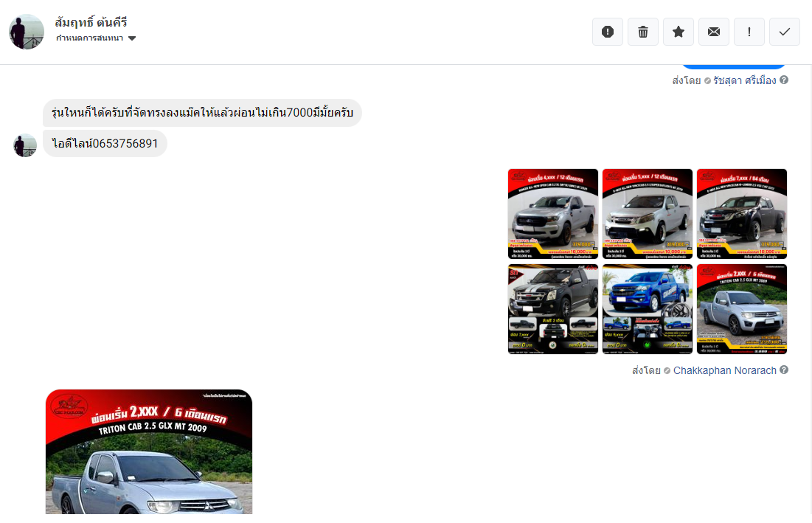Click contact name สัมฤทธิ์ ต้นคีรี
812x523 pixels.
pos(91,22)
